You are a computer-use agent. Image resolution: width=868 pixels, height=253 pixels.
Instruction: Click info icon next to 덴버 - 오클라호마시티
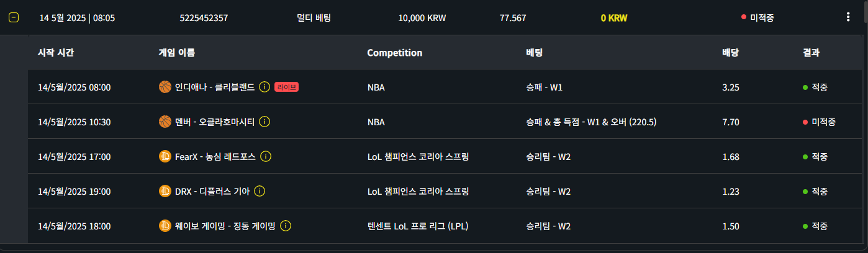click(x=264, y=122)
